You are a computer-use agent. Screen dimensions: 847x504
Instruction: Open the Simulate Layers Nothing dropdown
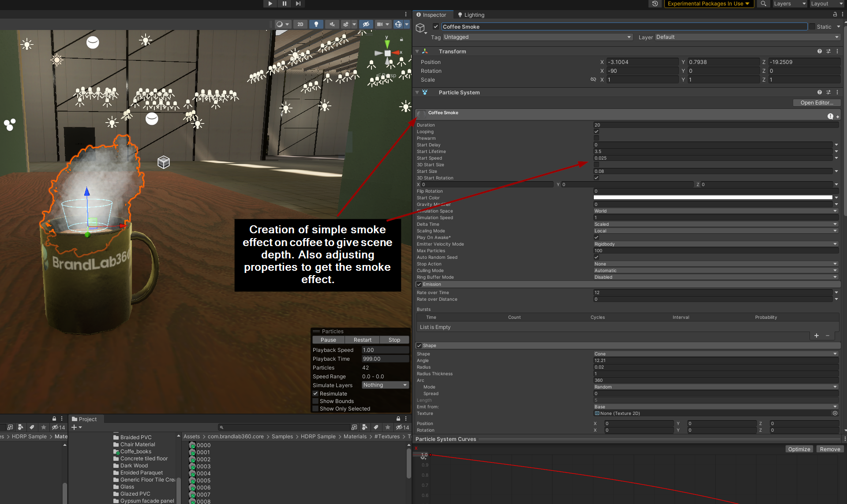pyautogui.click(x=385, y=385)
